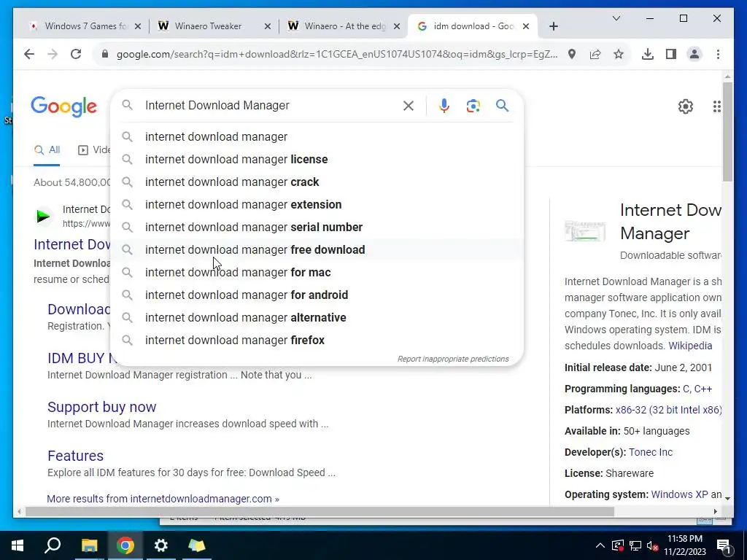Viewport: 747px width, 560px height.
Task: Open Chrome downloads from the toolbar
Action: tap(648, 54)
